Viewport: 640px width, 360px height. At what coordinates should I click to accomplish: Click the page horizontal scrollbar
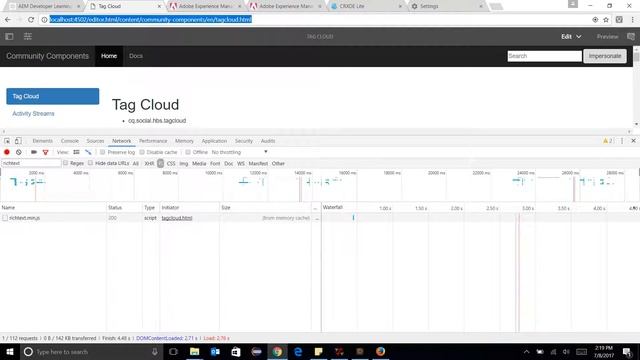click(316, 131)
